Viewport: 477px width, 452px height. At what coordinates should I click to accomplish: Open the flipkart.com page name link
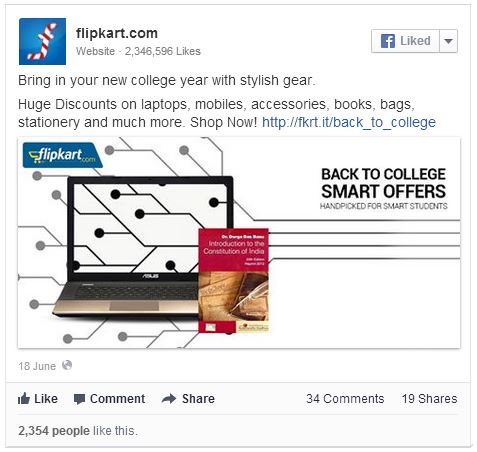pos(117,33)
